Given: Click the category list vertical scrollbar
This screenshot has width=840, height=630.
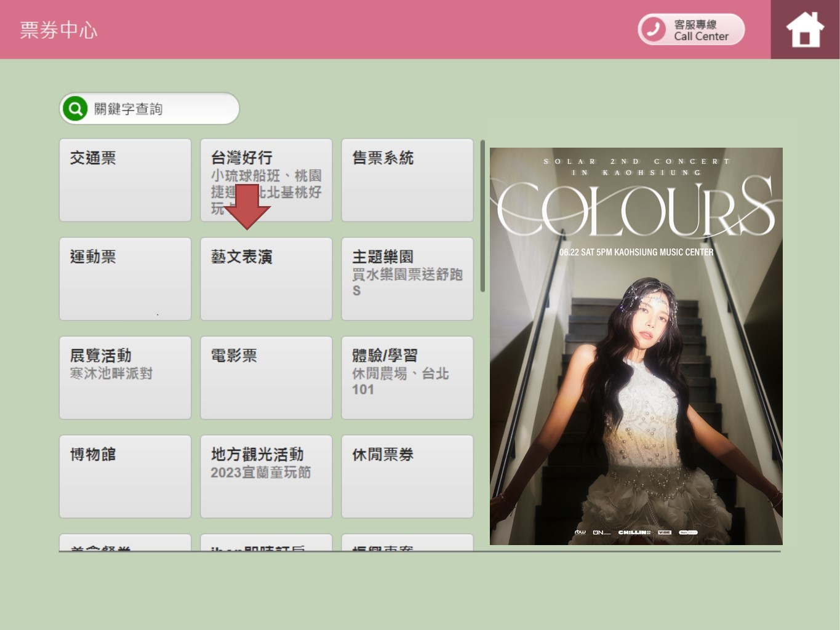Looking at the screenshot, I should pyautogui.click(x=482, y=216).
